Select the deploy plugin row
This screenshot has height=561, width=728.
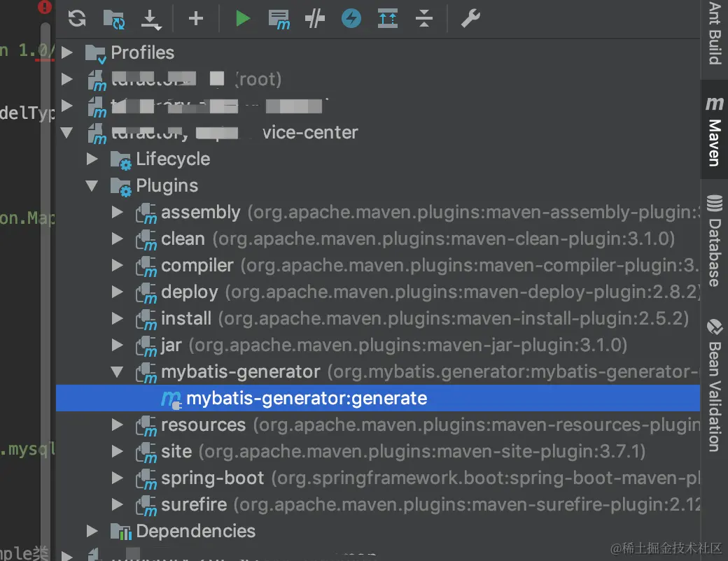378,292
